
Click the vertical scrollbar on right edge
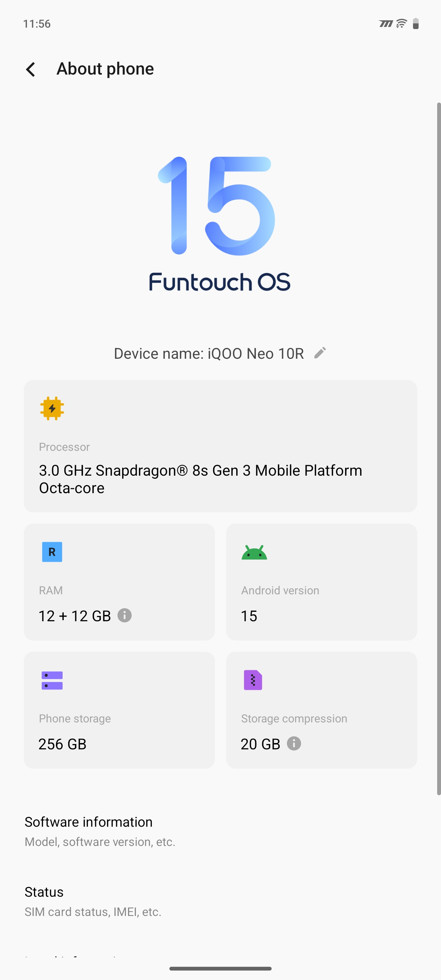[438, 449]
